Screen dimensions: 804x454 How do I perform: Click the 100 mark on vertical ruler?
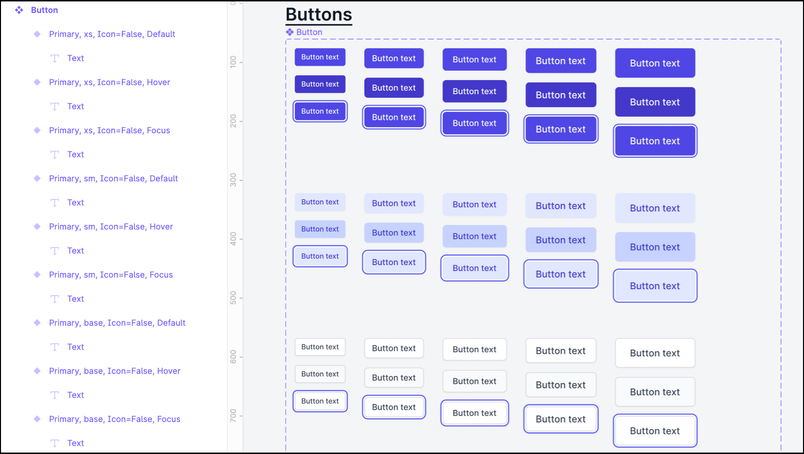(233, 62)
